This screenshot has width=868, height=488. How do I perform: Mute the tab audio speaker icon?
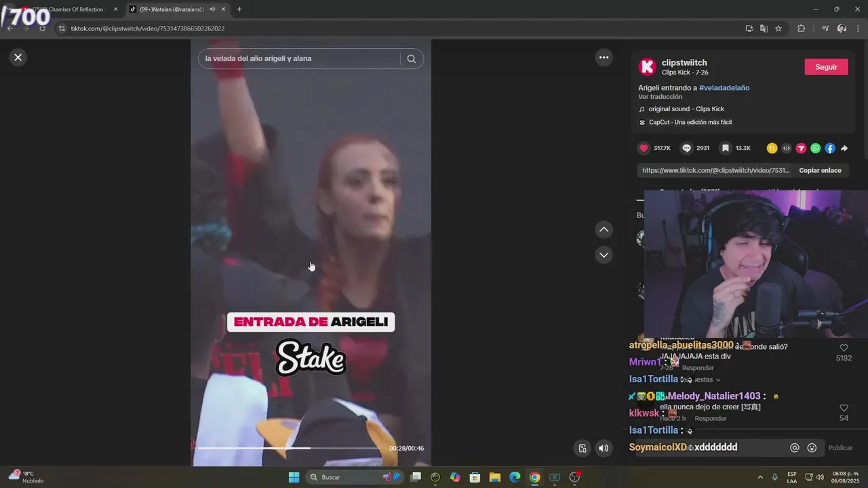coord(212,9)
